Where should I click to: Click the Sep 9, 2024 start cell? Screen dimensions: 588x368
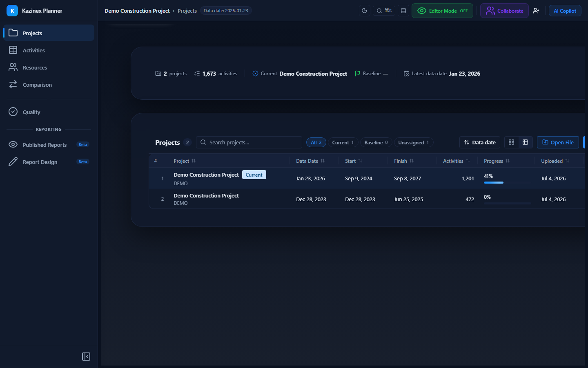(359, 178)
